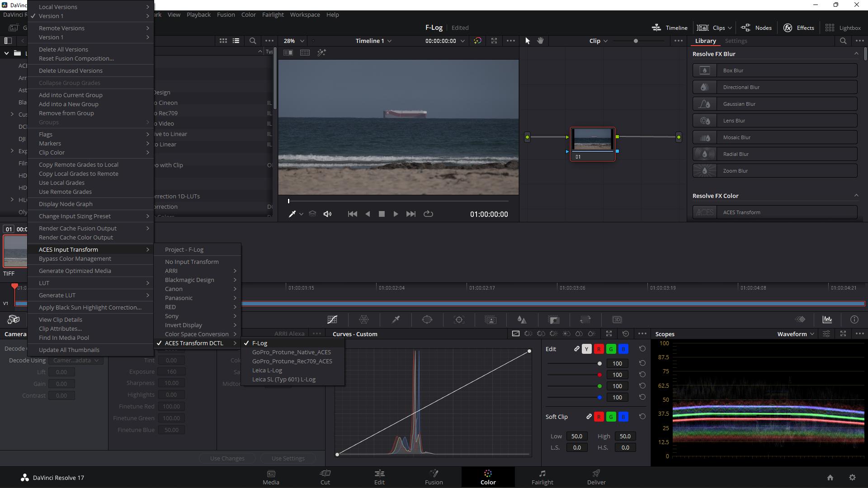Select GoPro_Protune_Native_ACES option
The height and width of the screenshot is (488, 868).
tap(292, 352)
